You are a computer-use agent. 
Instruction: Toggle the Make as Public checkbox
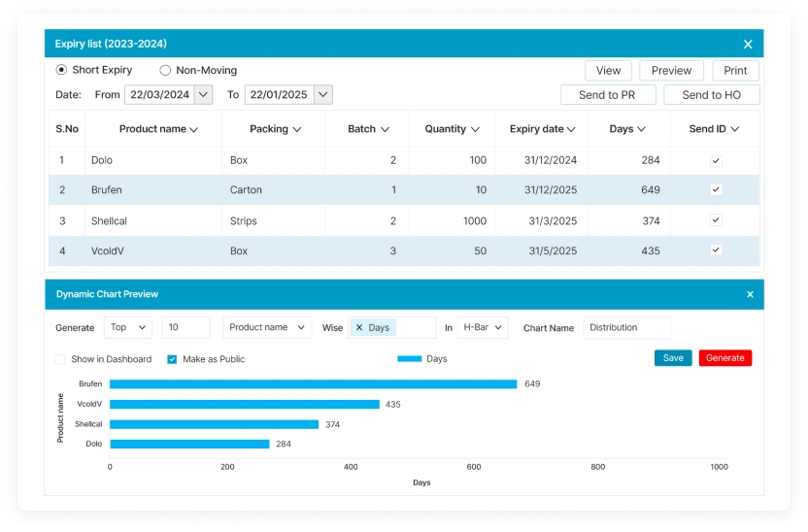pyautogui.click(x=172, y=359)
